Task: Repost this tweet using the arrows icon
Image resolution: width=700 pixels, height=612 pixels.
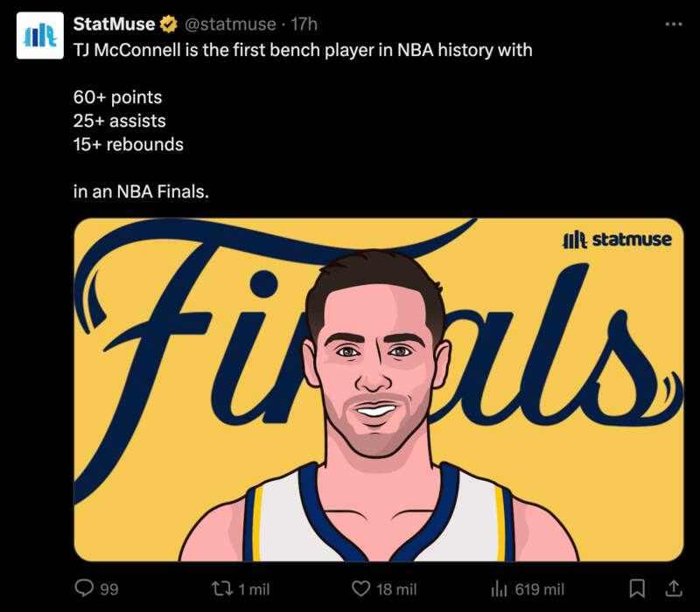Action: [x=223, y=588]
